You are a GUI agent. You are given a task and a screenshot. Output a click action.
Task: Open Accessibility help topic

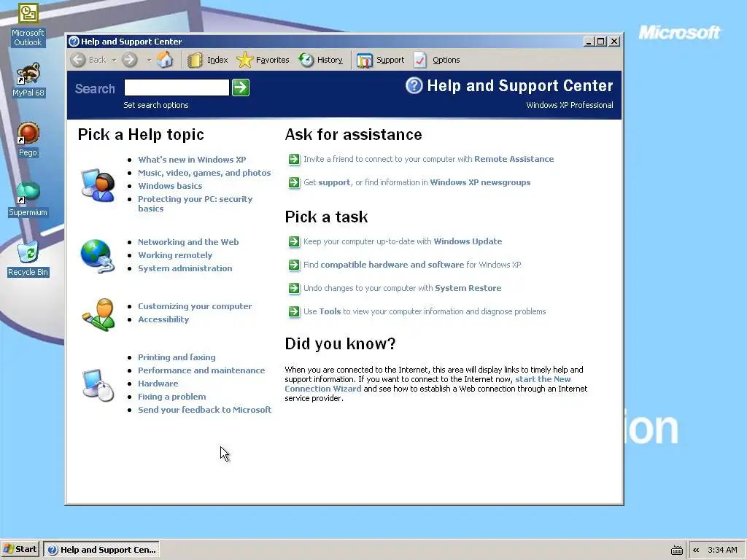163,319
